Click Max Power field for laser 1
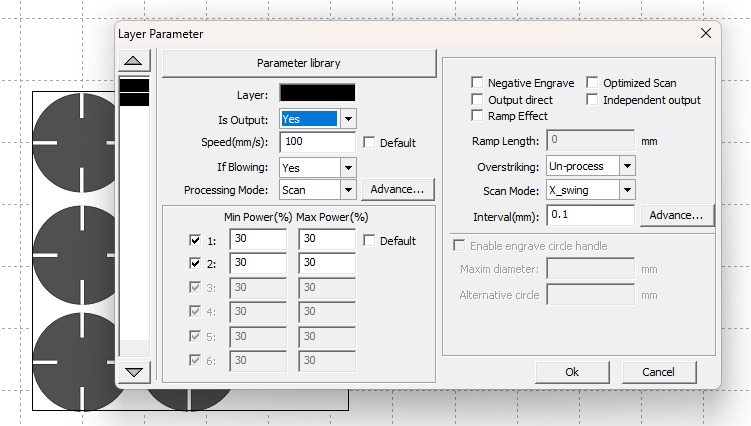This screenshot has height=426, width=751. (x=327, y=239)
